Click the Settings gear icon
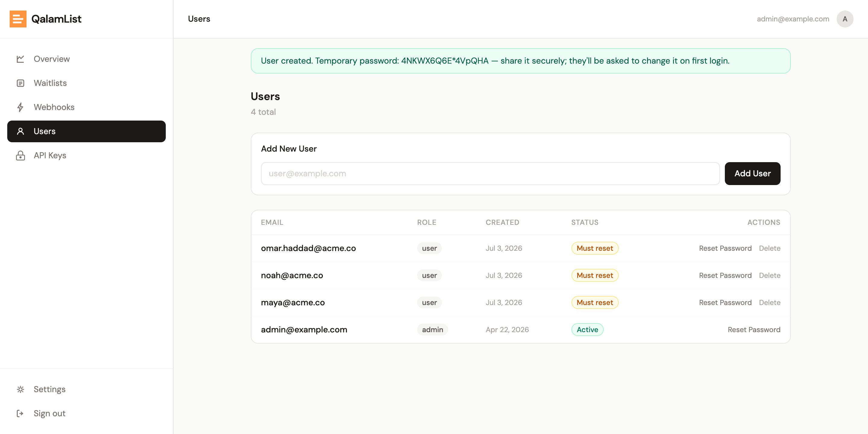The image size is (868, 434). click(20, 389)
